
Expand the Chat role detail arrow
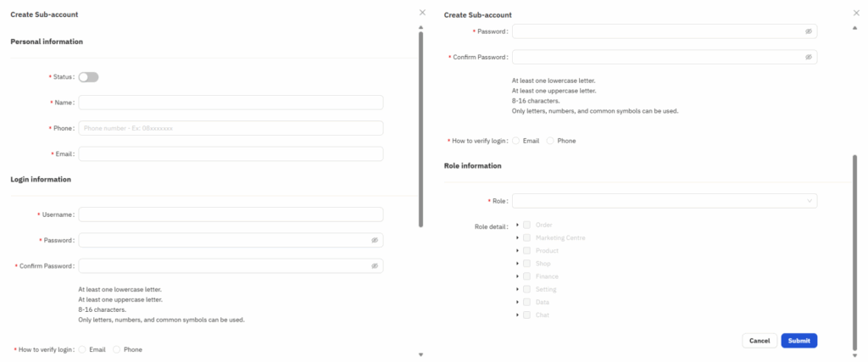pos(517,315)
